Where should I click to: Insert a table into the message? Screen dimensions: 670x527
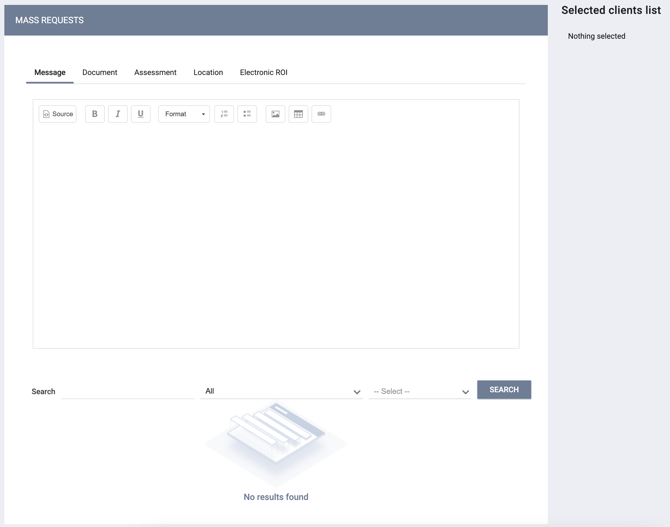pyautogui.click(x=298, y=114)
